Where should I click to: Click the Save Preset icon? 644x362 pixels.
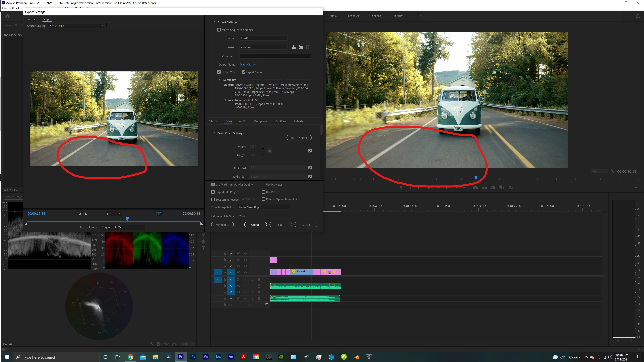point(294,47)
